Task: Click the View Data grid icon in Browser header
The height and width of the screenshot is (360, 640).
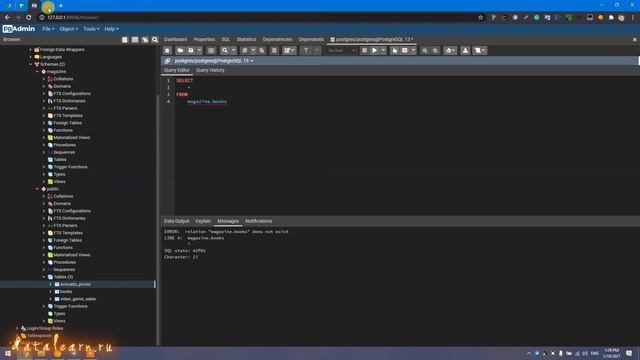Action: [x=135, y=40]
